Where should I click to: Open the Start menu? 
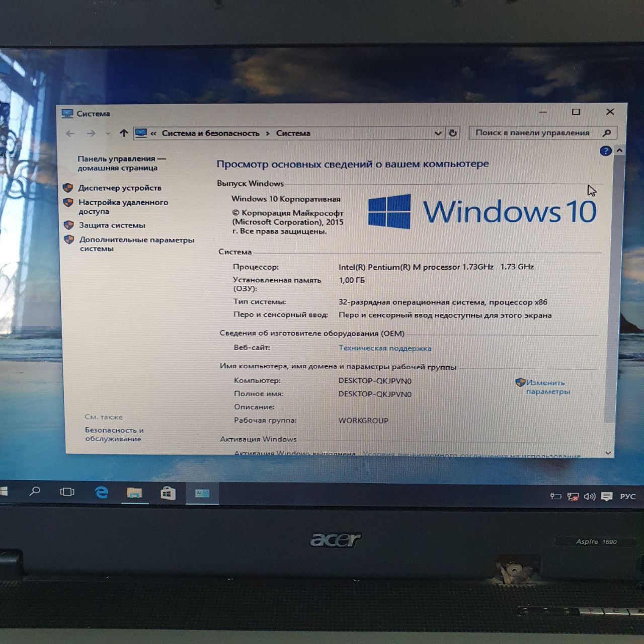(x=3, y=491)
